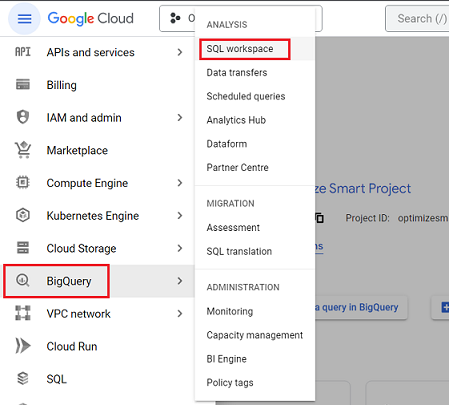Viewport: 449px width, 405px height.
Task: Click the SQL stacked layers icon
Action: tap(23, 378)
